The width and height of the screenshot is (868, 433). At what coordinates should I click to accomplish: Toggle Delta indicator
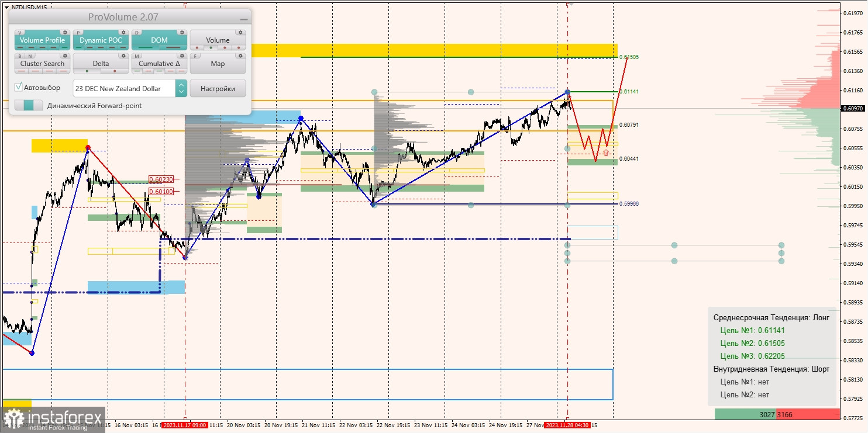point(101,64)
